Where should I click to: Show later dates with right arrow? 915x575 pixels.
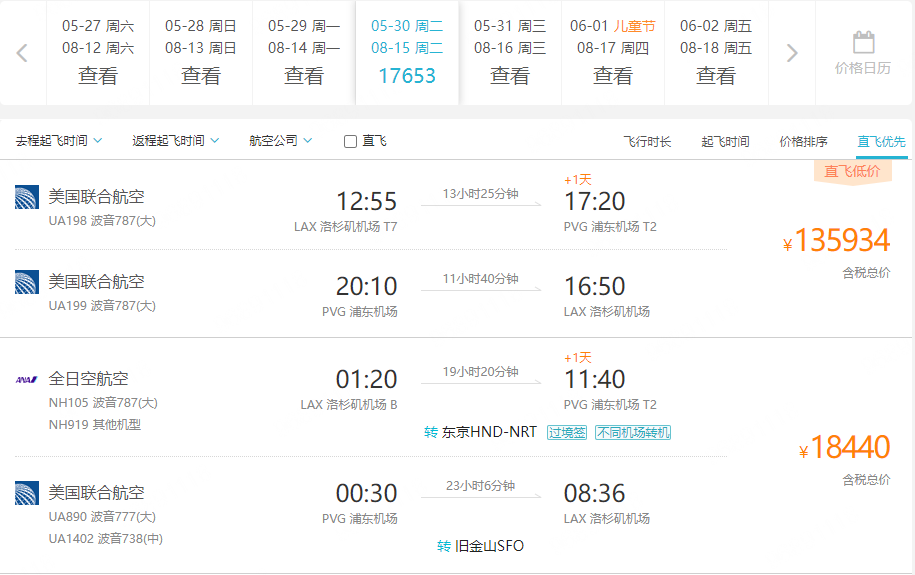click(792, 53)
